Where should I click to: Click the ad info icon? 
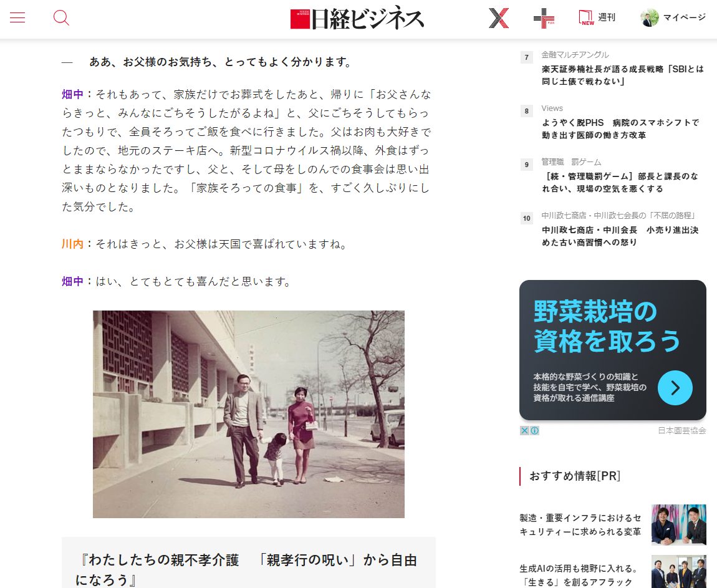click(x=534, y=430)
